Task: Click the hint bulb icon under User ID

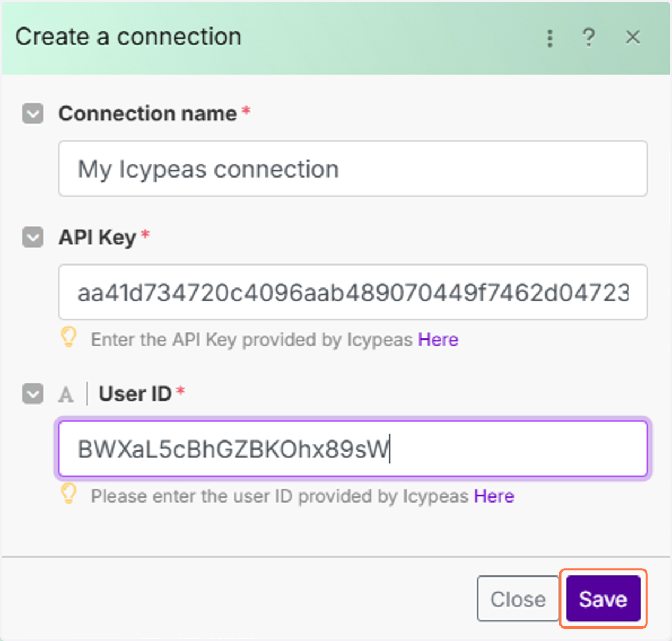Action: click(x=68, y=494)
